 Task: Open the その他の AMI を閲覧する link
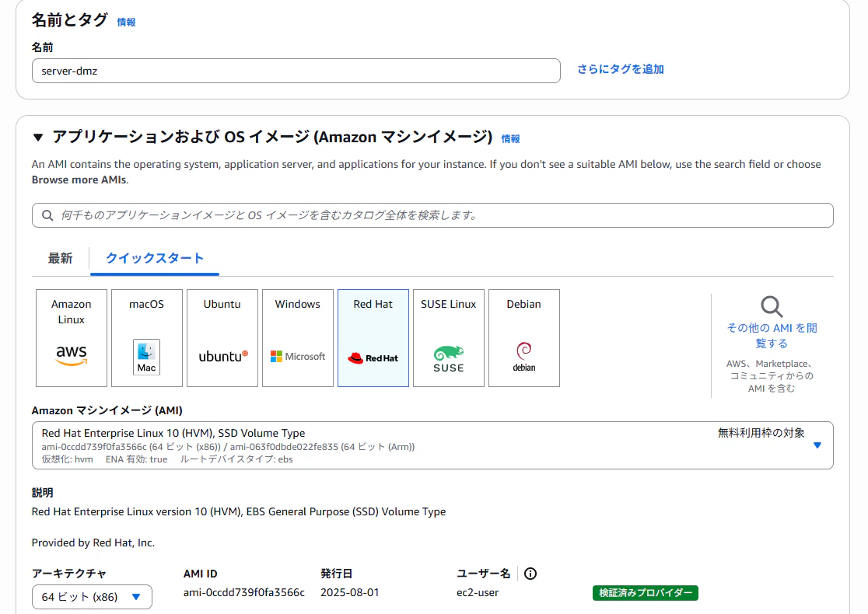click(x=771, y=336)
